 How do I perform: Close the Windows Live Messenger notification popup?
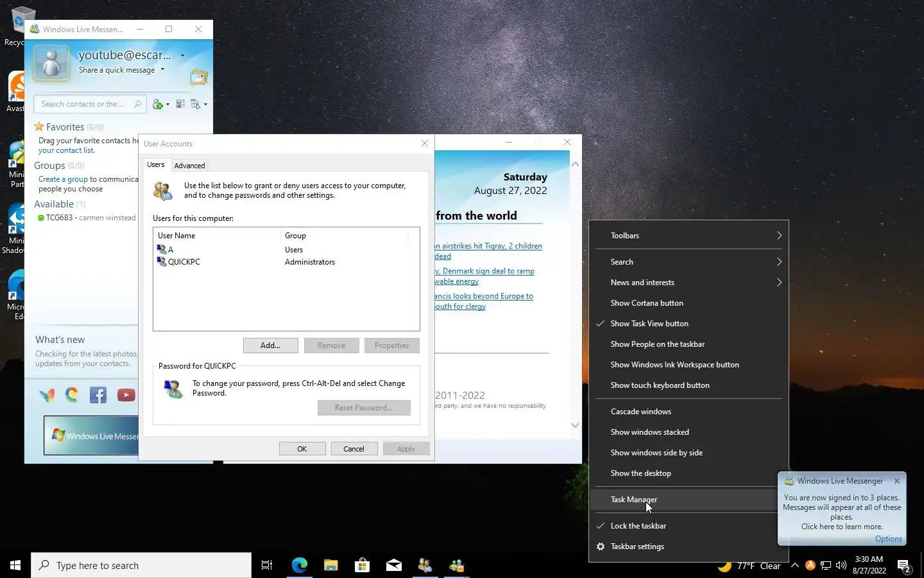[x=897, y=480]
